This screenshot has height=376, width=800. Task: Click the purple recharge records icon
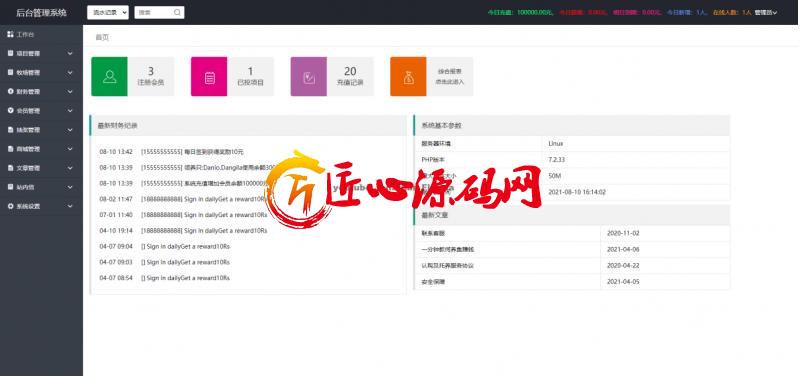(309, 78)
